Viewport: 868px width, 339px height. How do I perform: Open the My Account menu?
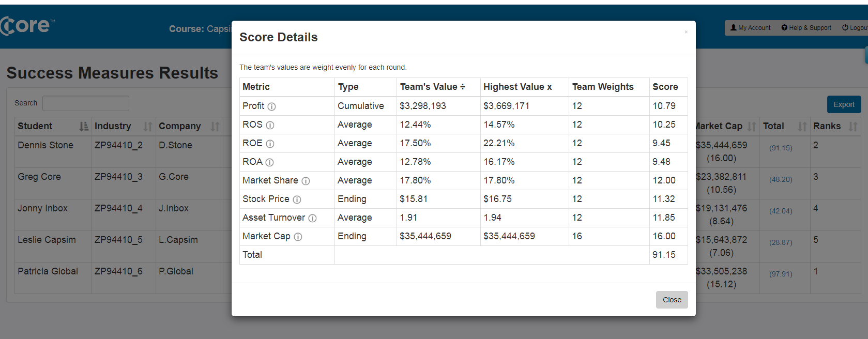(750, 28)
